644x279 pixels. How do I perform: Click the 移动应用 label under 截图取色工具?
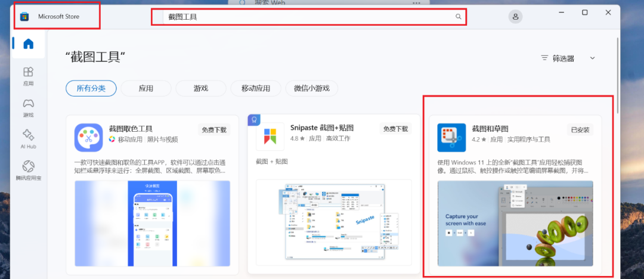point(131,139)
